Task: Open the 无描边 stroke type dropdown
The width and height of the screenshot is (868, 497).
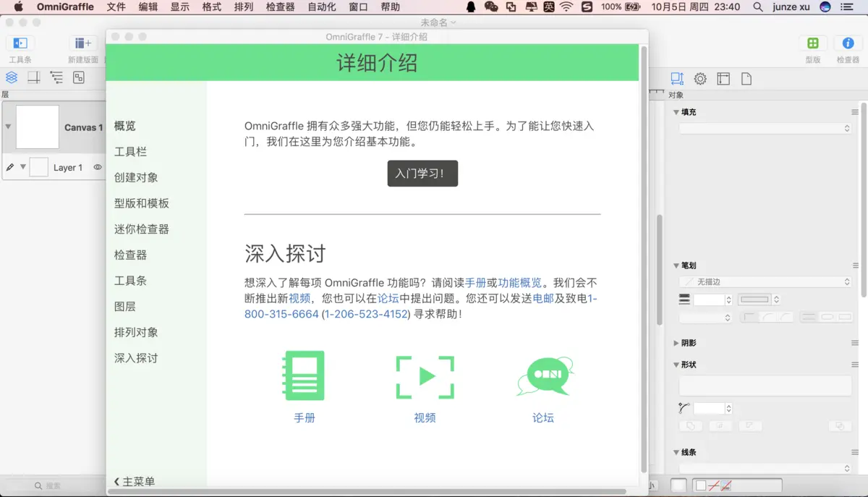Action: tap(765, 281)
